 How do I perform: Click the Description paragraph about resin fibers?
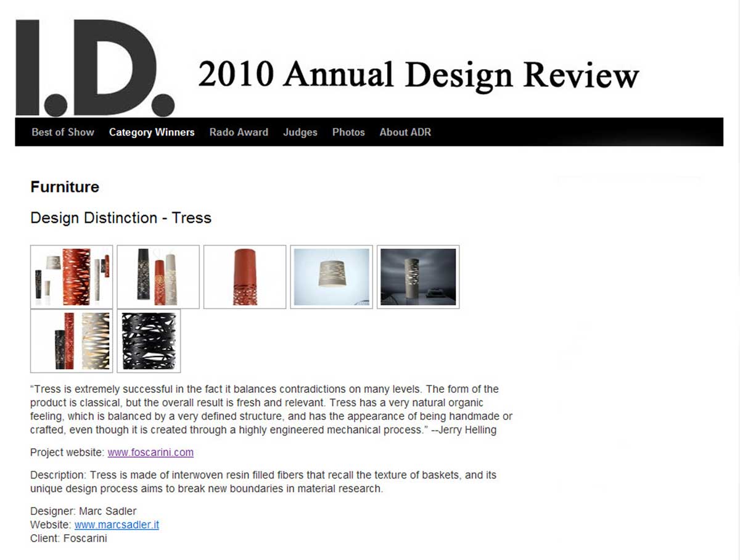pos(263,482)
